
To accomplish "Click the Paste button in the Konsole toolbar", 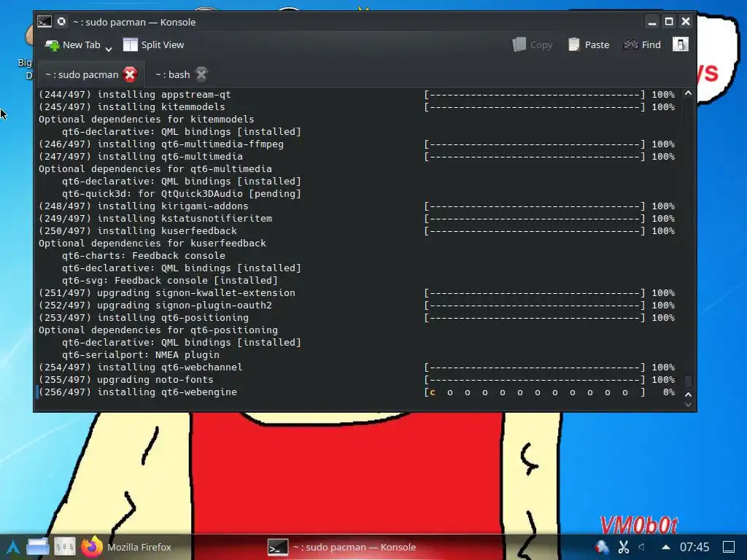I will (x=589, y=44).
